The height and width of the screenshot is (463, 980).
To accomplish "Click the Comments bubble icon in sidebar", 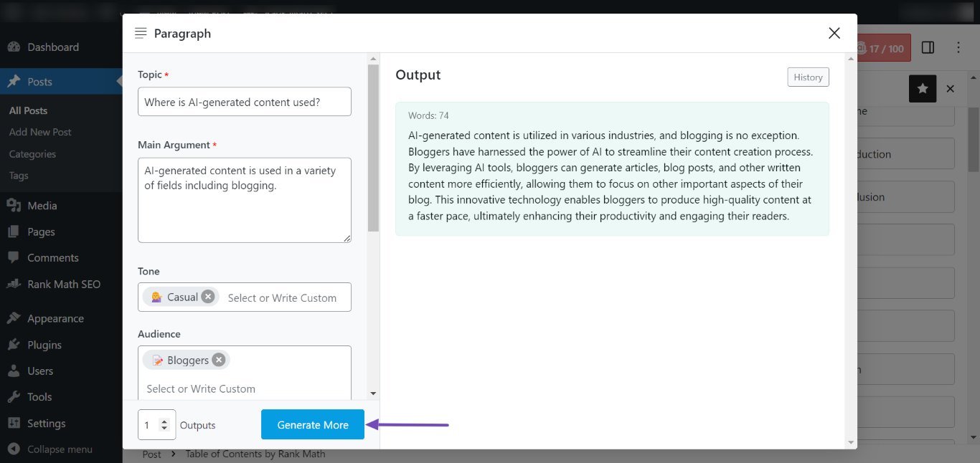I will (14, 258).
